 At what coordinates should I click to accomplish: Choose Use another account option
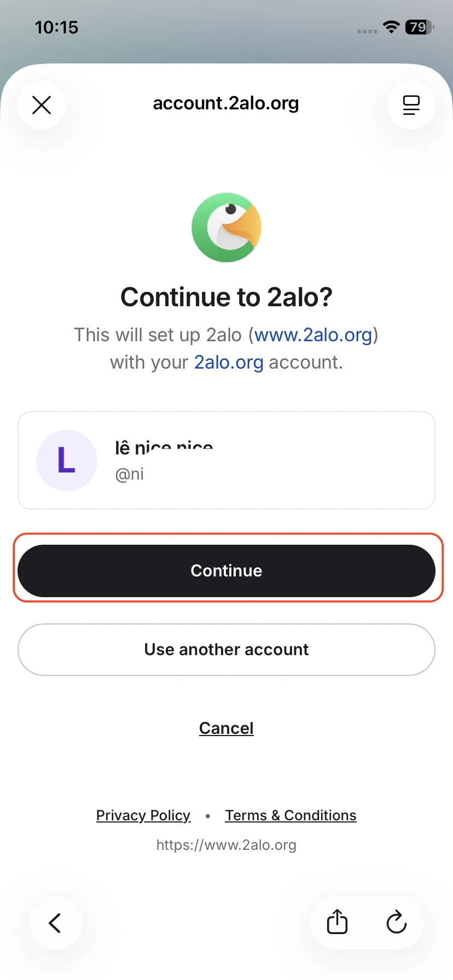(226, 650)
